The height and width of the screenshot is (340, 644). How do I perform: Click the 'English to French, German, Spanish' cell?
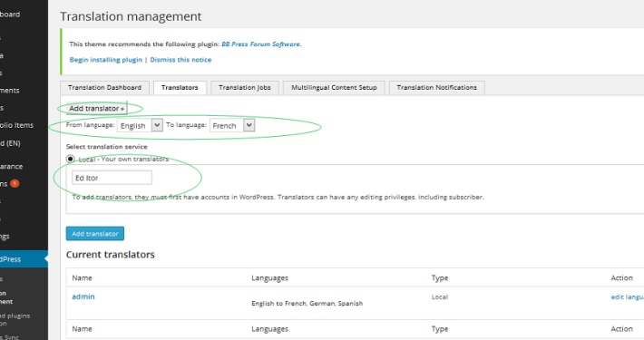coord(307,304)
